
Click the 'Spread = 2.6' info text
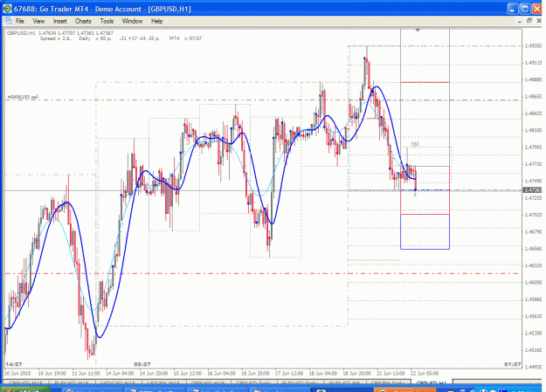click(55, 38)
